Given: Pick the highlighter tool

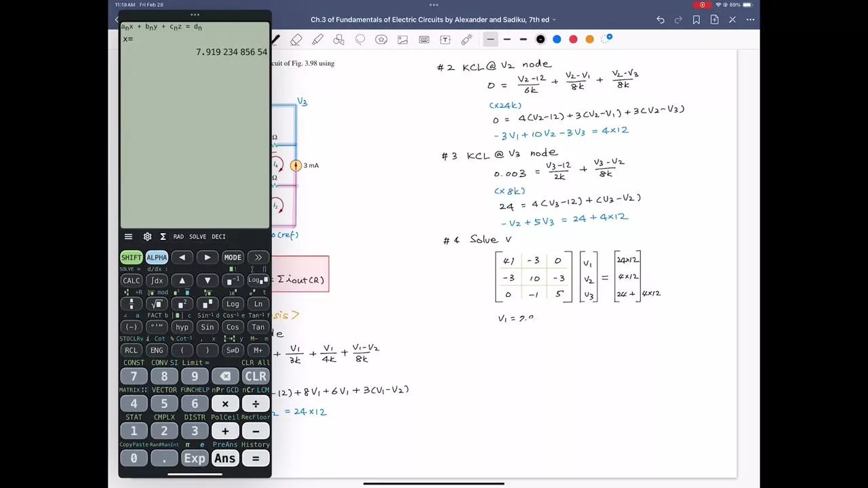Looking at the screenshot, I should (317, 40).
